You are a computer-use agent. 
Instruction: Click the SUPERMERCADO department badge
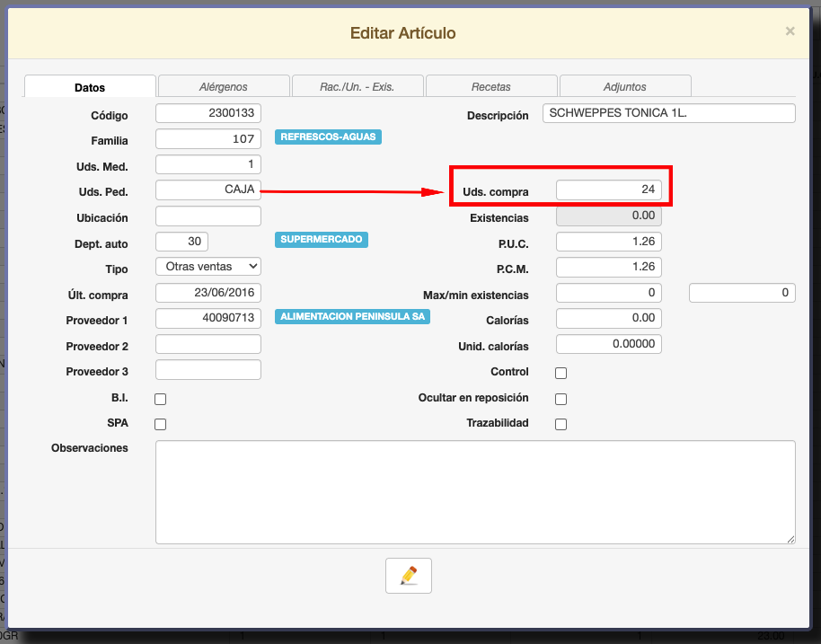tap(322, 240)
